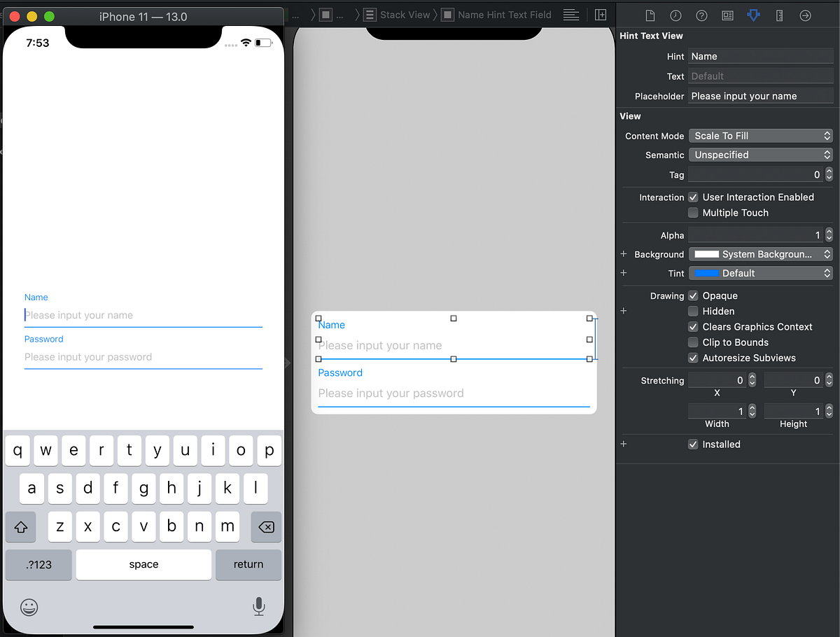Open the File inspector
This screenshot has height=637, width=840.
click(650, 15)
